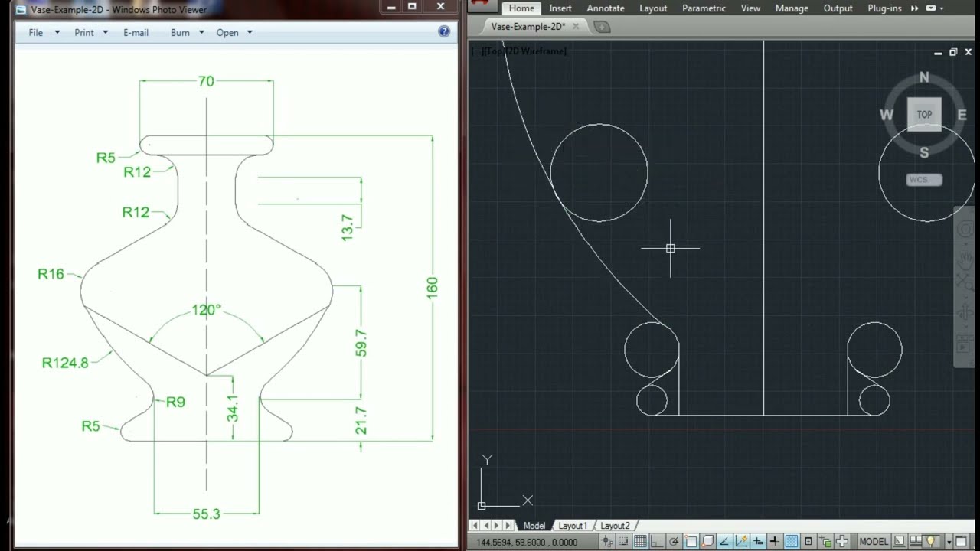Click Quick Properties icon in status bar

pyautogui.click(x=808, y=542)
